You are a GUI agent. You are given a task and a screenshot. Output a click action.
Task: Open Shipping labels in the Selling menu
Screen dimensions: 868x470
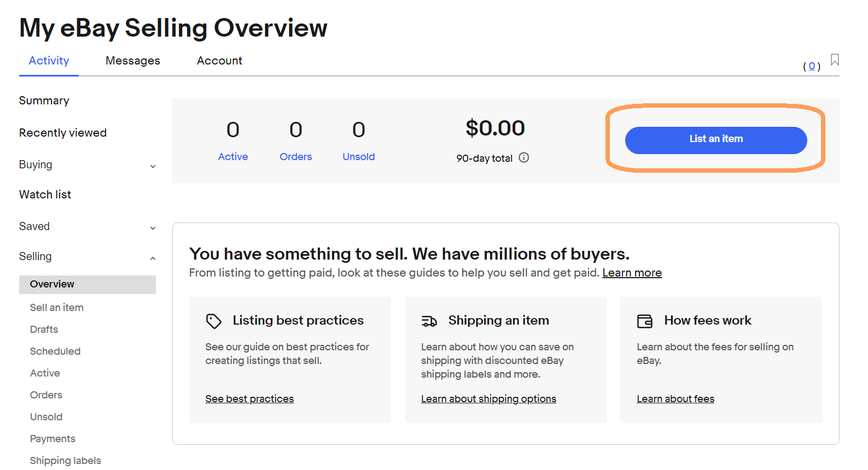(66, 461)
